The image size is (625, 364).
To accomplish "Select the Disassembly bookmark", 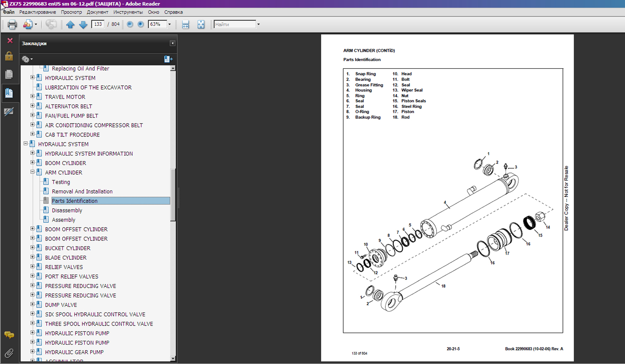I will coord(67,210).
